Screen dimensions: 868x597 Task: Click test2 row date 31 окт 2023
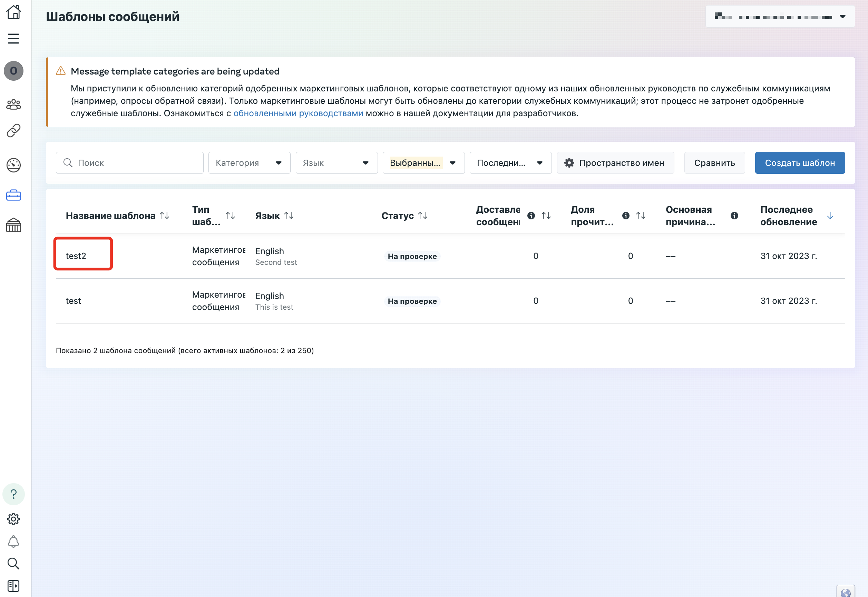pos(789,256)
